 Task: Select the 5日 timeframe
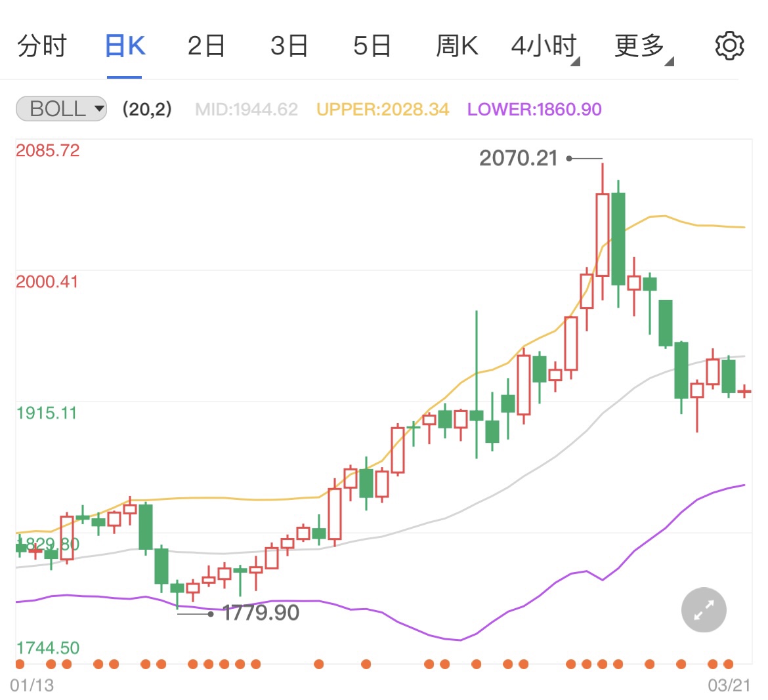pyautogui.click(x=372, y=45)
